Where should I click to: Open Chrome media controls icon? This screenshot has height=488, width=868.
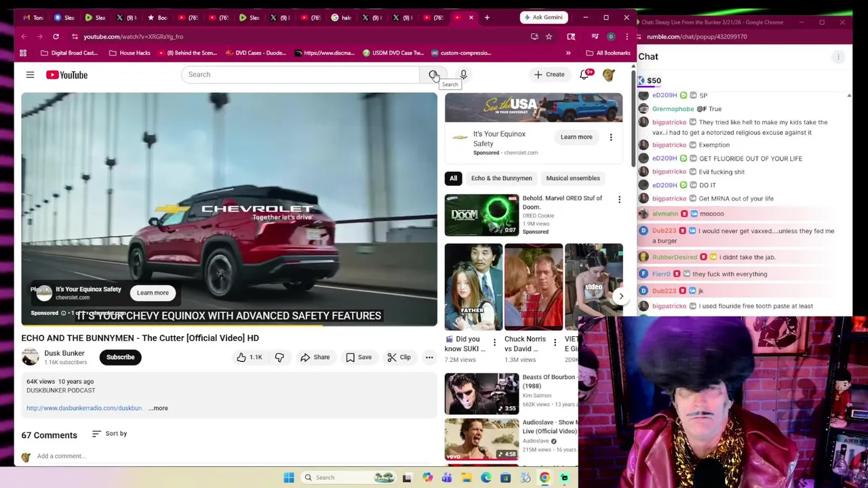pos(595,37)
